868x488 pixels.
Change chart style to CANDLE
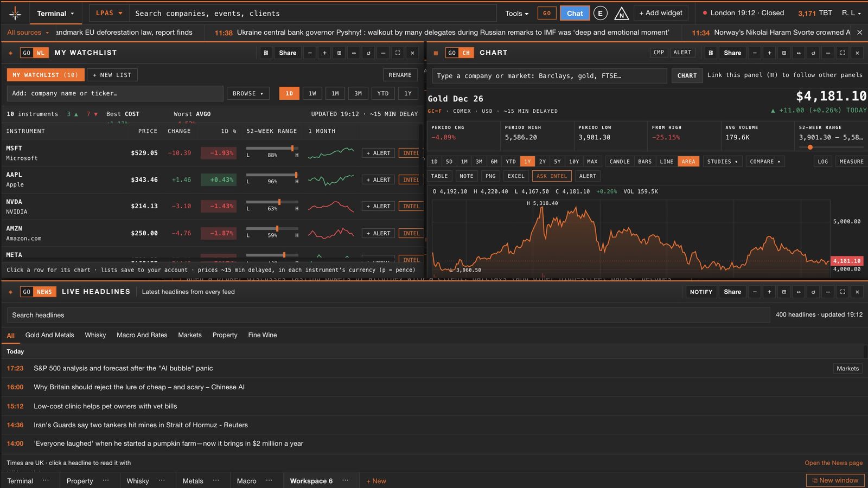[620, 162]
